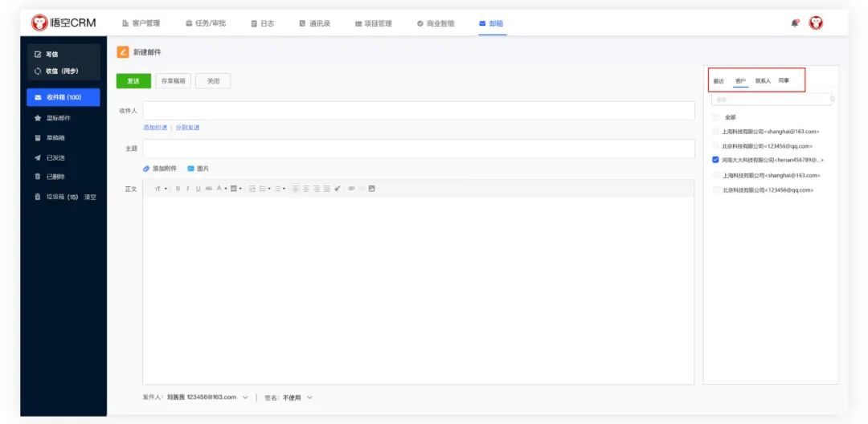Open the 项目管理 menu
Image resolution: width=868 pixels, height=424 pixels.
point(373,23)
